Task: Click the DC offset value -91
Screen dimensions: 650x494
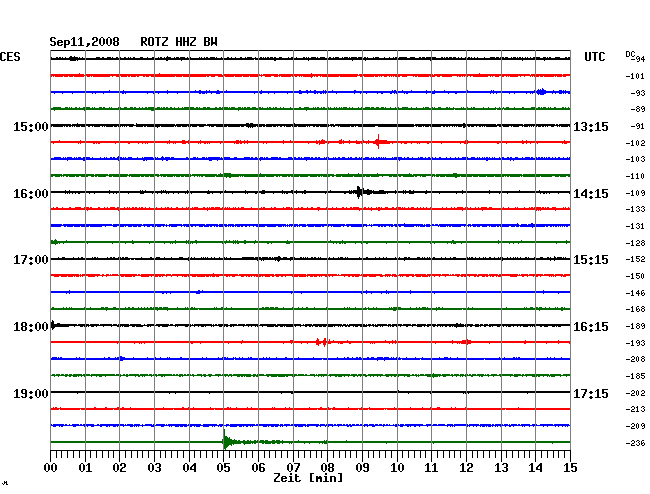Action: pyautogui.click(x=637, y=126)
